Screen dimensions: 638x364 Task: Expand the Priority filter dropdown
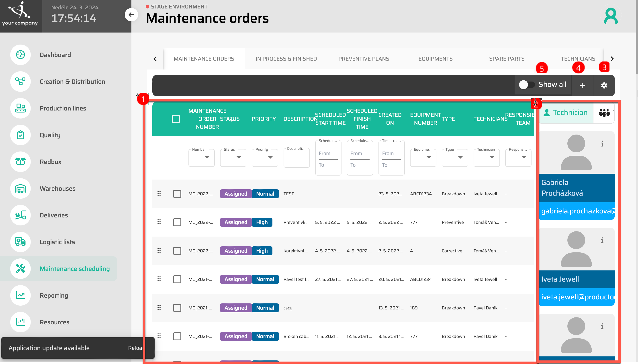pyautogui.click(x=265, y=157)
